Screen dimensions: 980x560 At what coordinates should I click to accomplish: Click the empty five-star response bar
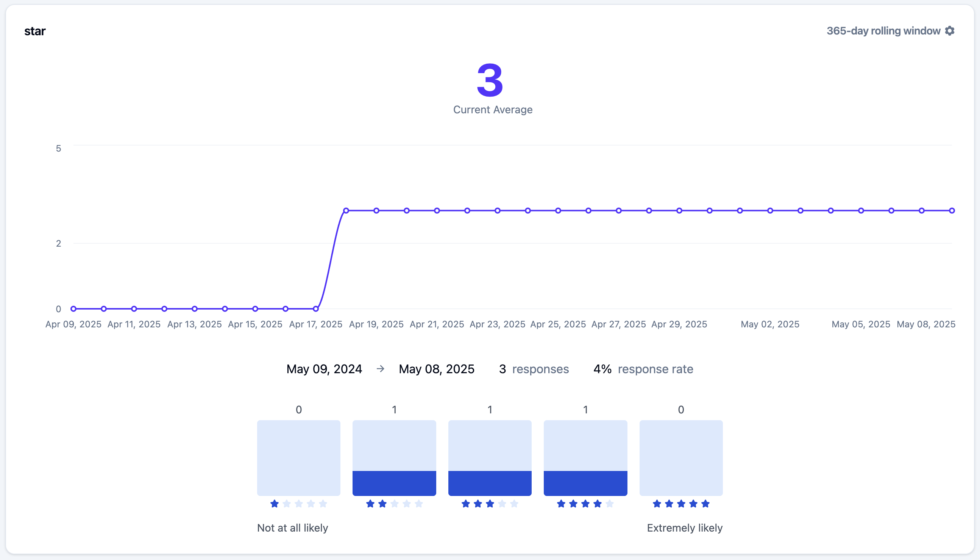click(681, 458)
